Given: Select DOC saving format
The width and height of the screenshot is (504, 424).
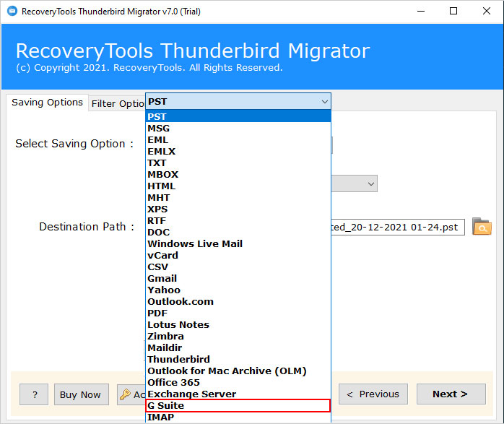Looking at the screenshot, I should click(x=238, y=233).
